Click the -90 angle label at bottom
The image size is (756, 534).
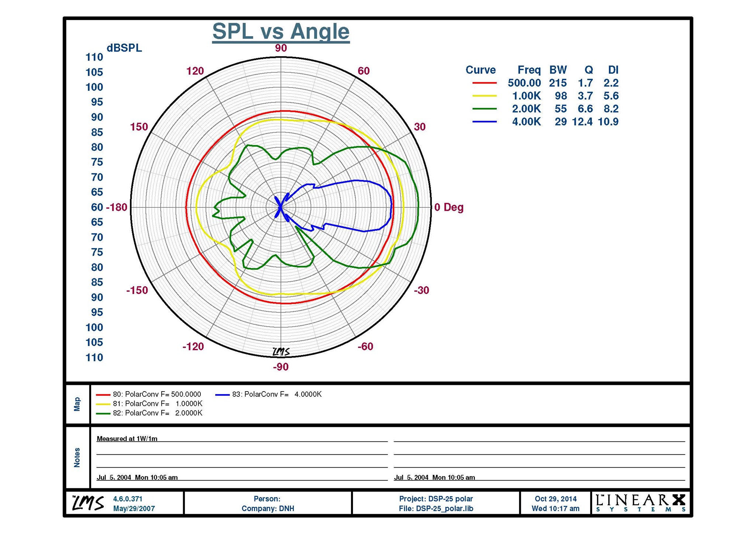coord(281,367)
